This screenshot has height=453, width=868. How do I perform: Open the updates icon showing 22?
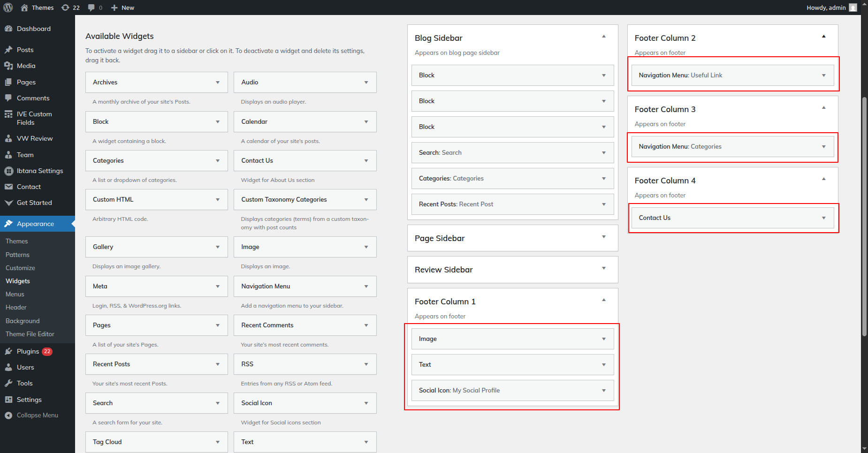(x=66, y=8)
